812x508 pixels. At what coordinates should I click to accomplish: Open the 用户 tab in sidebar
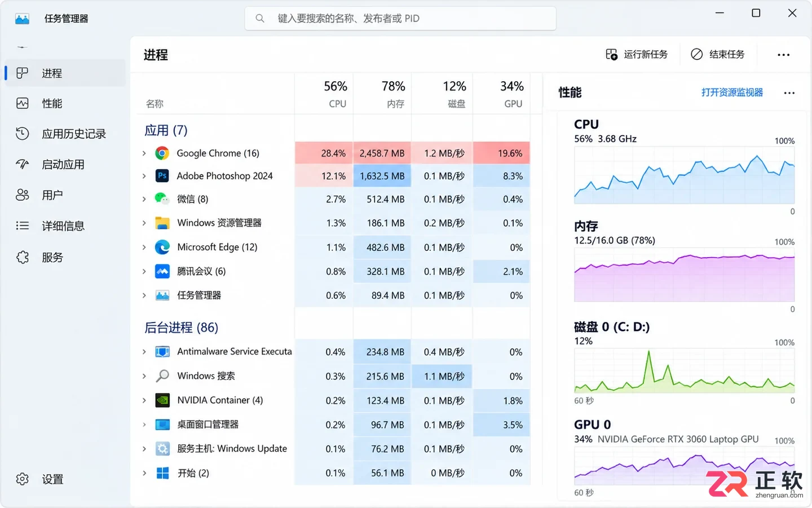(65, 195)
